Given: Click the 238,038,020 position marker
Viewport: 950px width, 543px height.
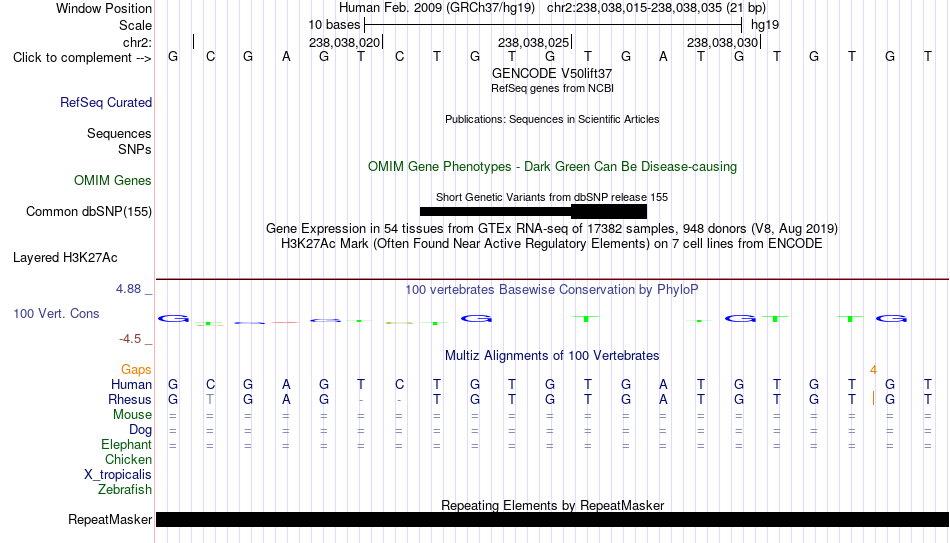Looking at the screenshot, I should tap(345, 42).
